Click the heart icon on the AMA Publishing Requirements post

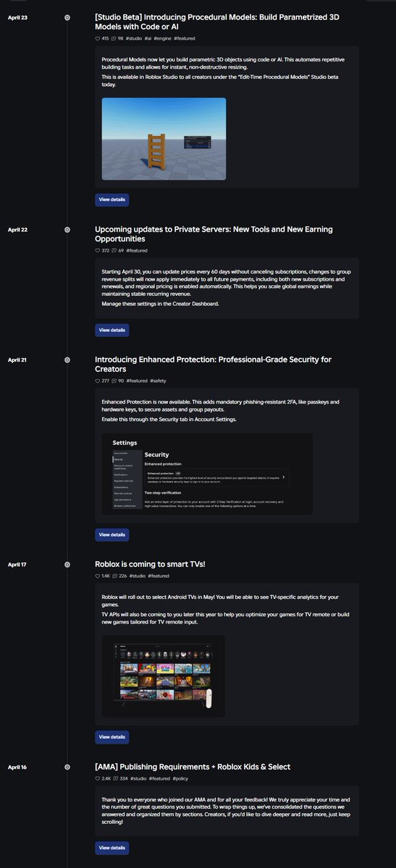(x=98, y=778)
